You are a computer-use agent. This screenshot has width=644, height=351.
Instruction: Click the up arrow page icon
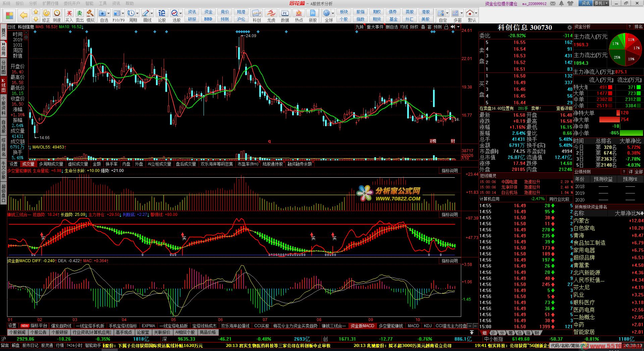coord(36,12)
